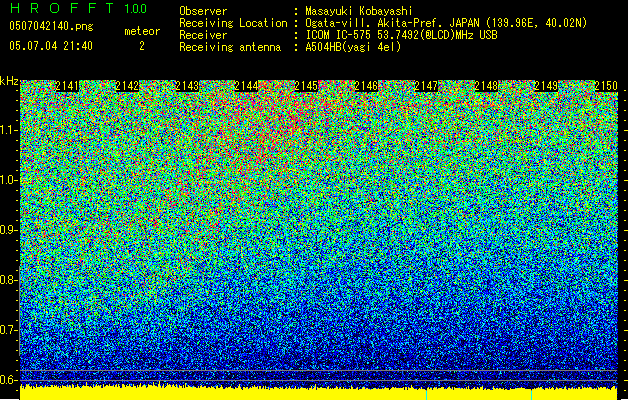Click the observer name Masayuki Kobayashi

(359, 11)
